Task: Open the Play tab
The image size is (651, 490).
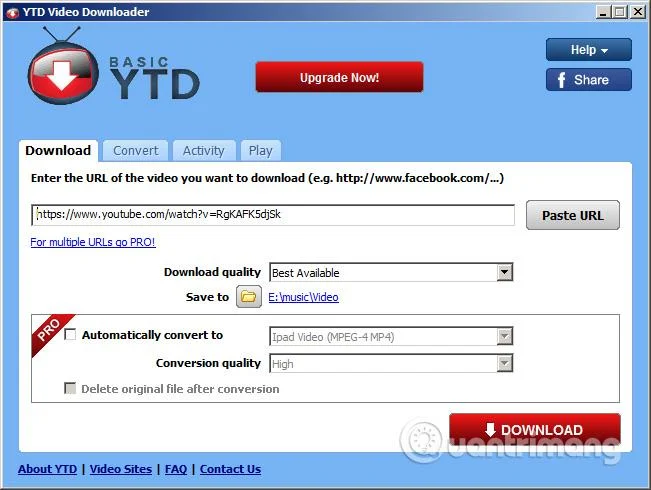Action: coord(260,150)
